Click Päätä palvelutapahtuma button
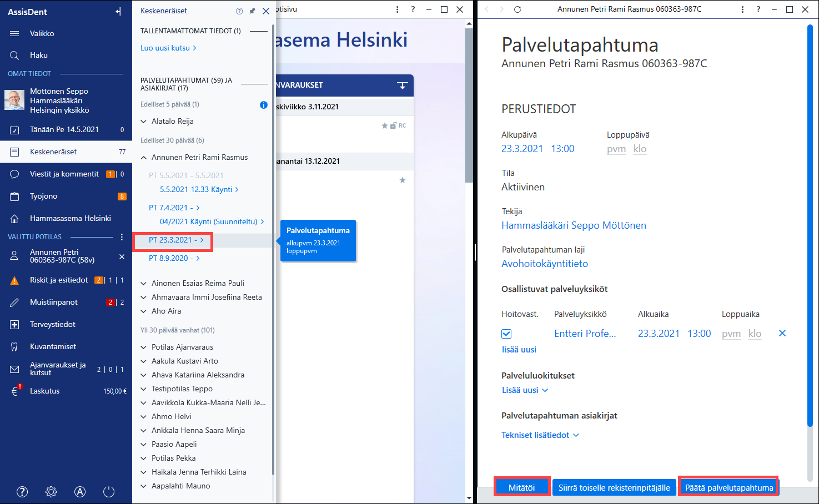The height and width of the screenshot is (504, 819). 728,487
